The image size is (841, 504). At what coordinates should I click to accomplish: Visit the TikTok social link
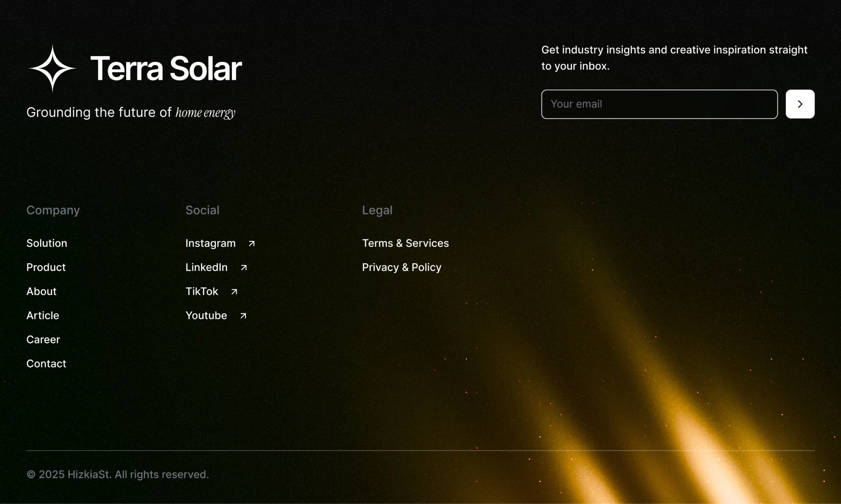[x=201, y=291]
